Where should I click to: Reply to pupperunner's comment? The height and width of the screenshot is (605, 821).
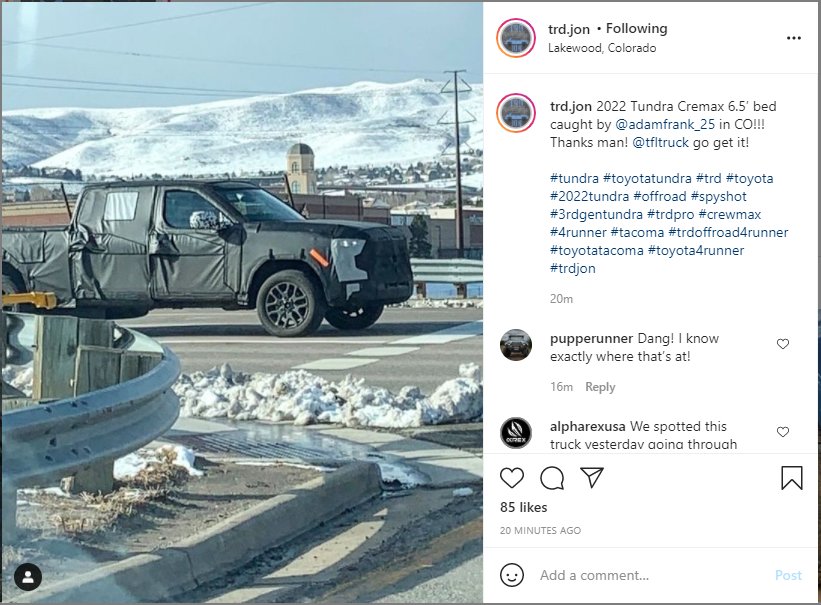tap(600, 387)
